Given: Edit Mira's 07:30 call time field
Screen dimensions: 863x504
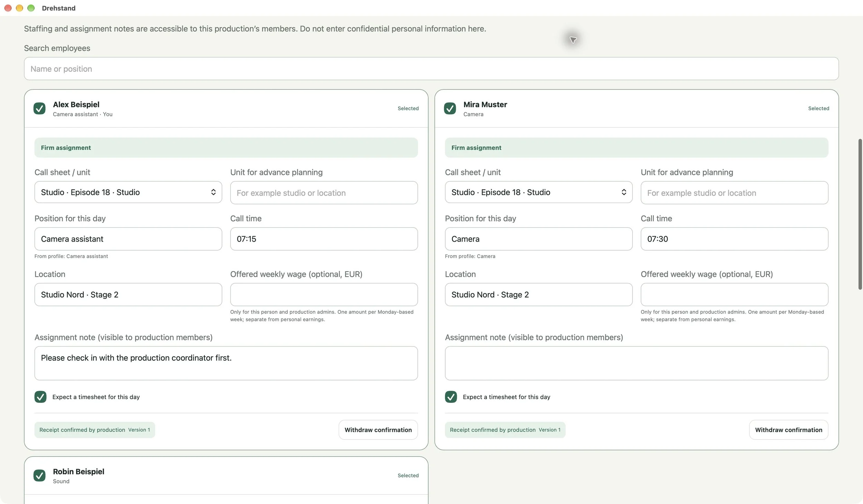Looking at the screenshot, I should tap(734, 239).
